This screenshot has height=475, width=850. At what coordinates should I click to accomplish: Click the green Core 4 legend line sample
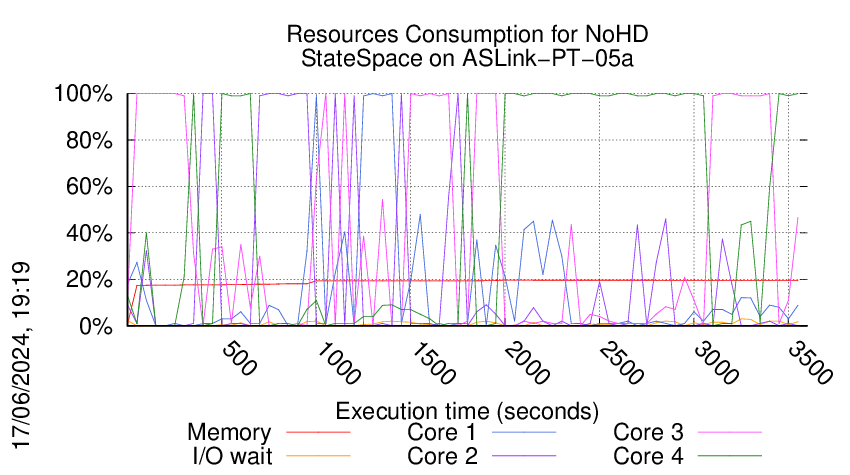(x=730, y=456)
